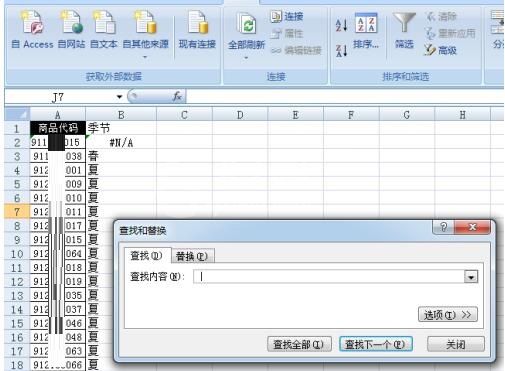Select all cells via corner button
Screen dimensions: 505x371
(x=17, y=115)
